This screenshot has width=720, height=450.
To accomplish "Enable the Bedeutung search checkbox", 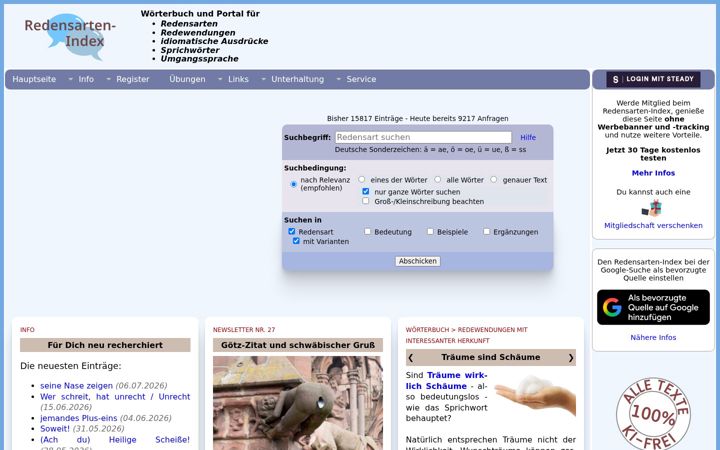I will 367,231.
